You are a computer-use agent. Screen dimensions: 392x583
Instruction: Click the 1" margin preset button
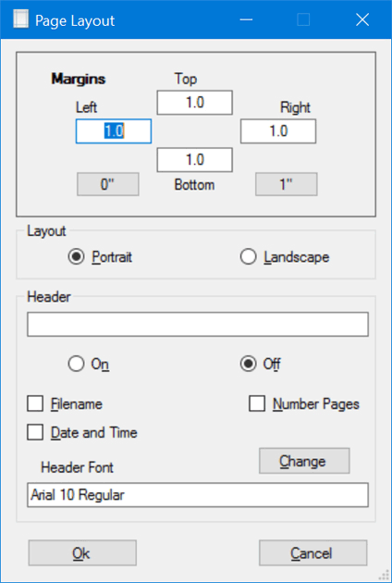286,184
